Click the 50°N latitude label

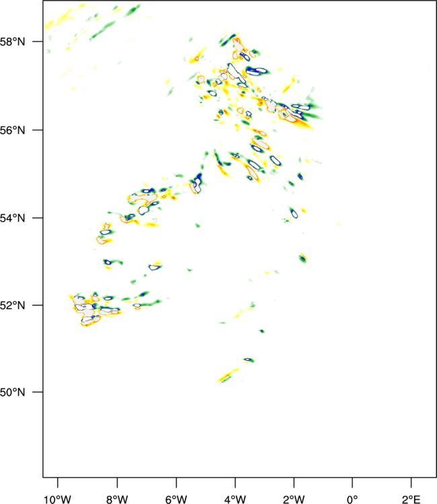pyautogui.click(x=12, y=392)
